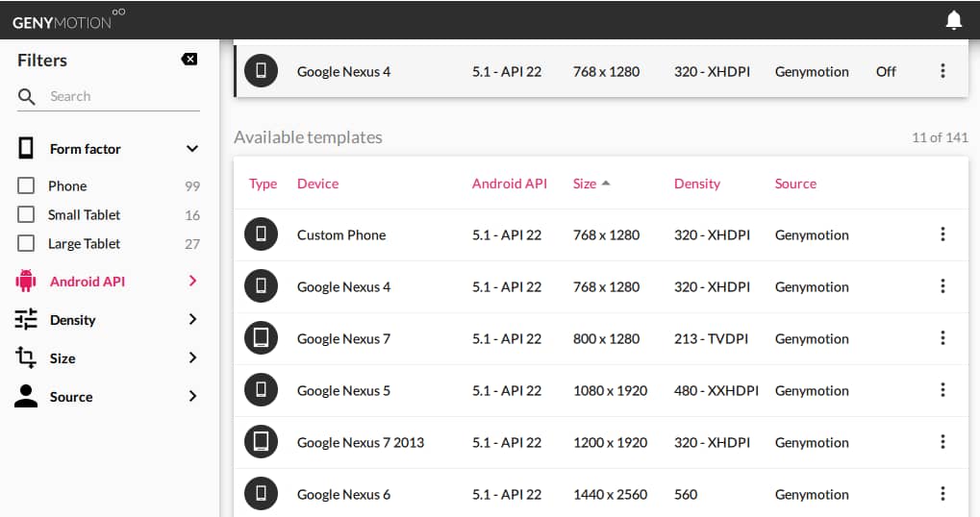The image size is (980, 517).
Task: Click the Form factor label
Action: coord(85,149)
